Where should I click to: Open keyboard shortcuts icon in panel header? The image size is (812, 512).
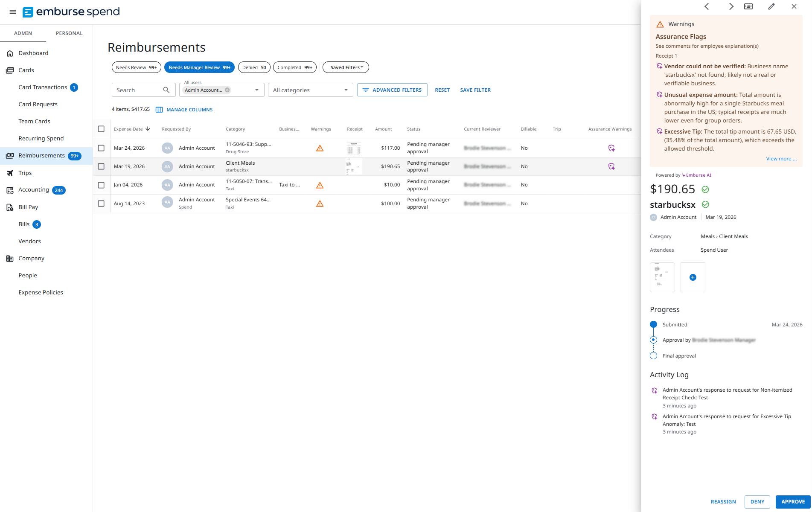pyautogui.click(x=748, y=6)
